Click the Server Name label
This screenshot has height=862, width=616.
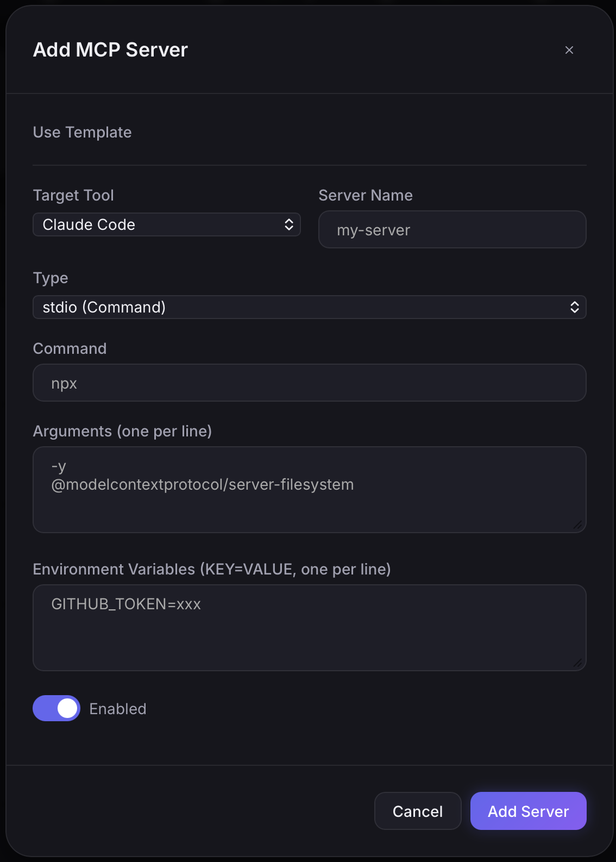click(366, 195)
